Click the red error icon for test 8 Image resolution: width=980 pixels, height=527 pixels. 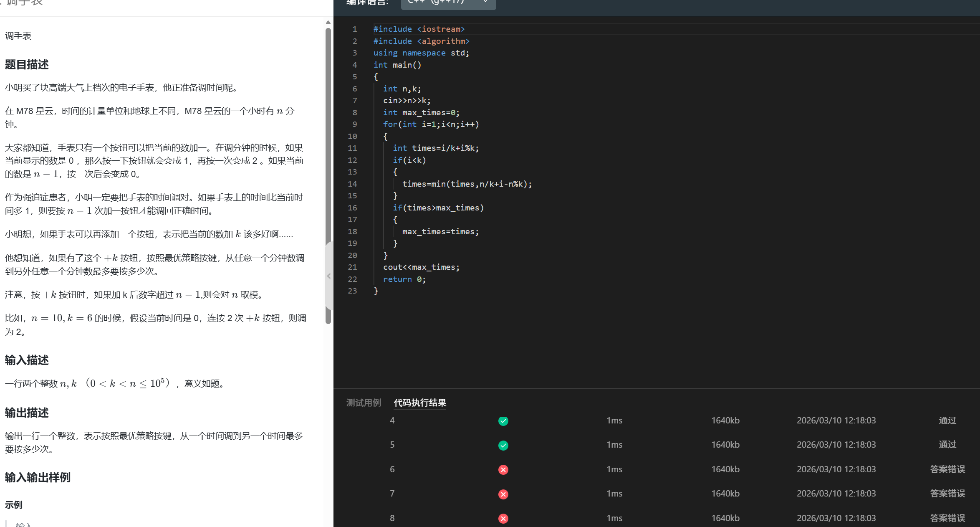pyautogui.click(x=503, y=518)
